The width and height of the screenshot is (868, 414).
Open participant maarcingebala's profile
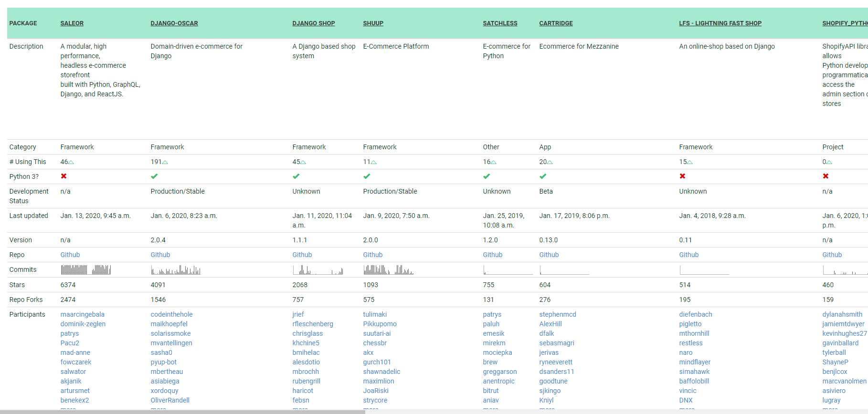(83, 314)
